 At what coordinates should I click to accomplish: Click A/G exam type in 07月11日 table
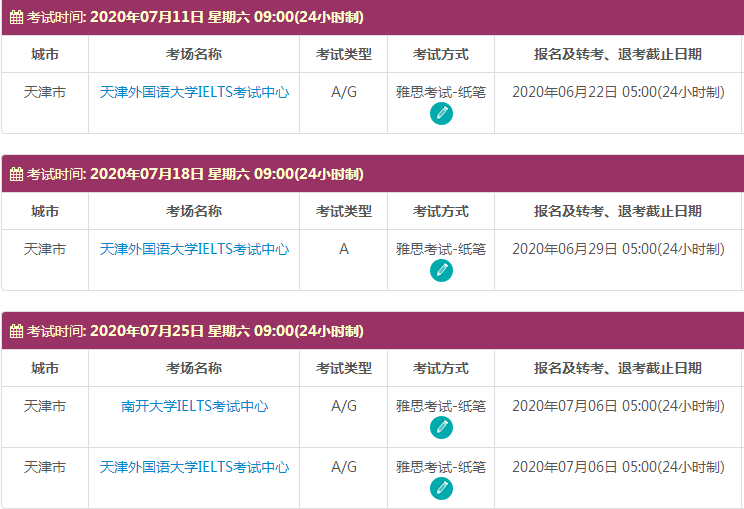pyautogui.click(x=344, y=92)
